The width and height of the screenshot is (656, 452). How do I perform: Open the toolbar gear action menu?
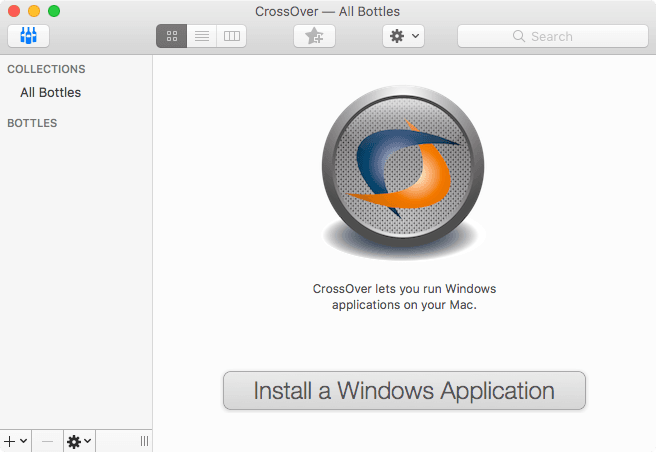pyautogui.click(x=403, y=36)
